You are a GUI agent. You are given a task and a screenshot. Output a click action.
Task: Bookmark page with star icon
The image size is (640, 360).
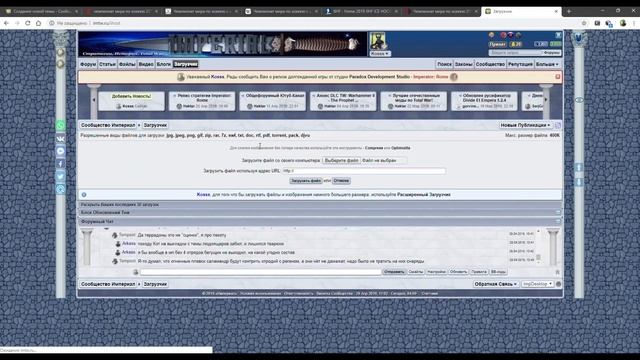click(584, 23)
